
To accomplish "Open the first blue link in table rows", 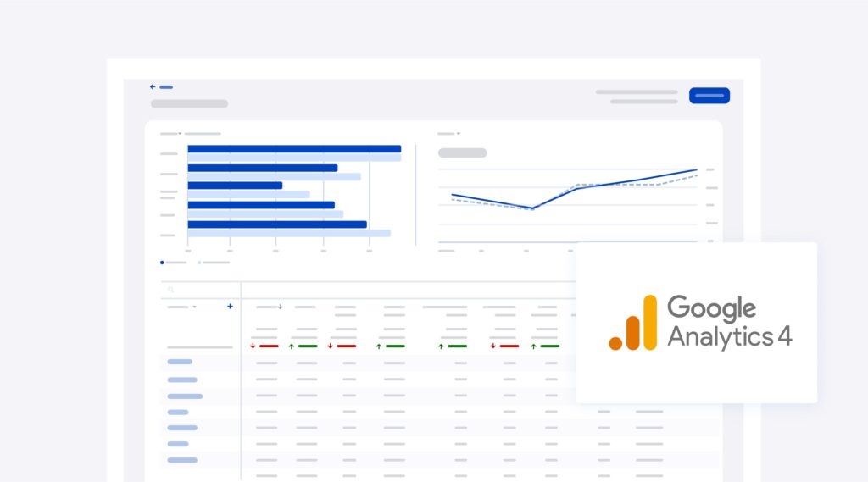I will (x=180, y=362).
